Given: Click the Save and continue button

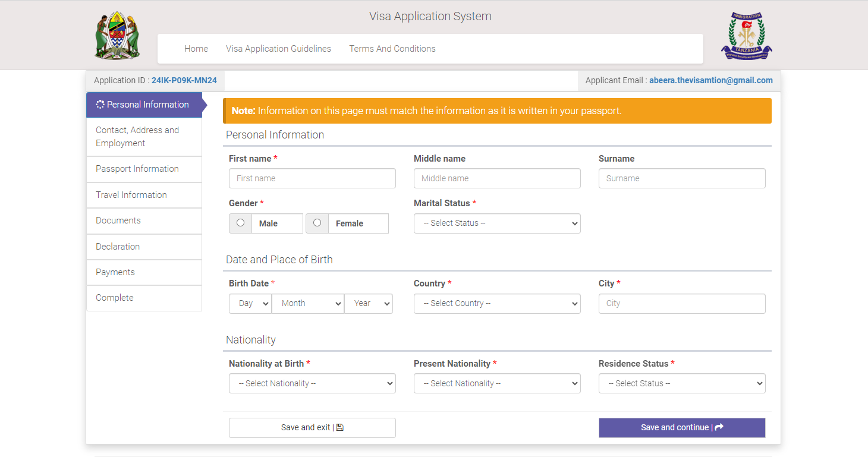Looking at the screenshot, I should coord(682,428).
